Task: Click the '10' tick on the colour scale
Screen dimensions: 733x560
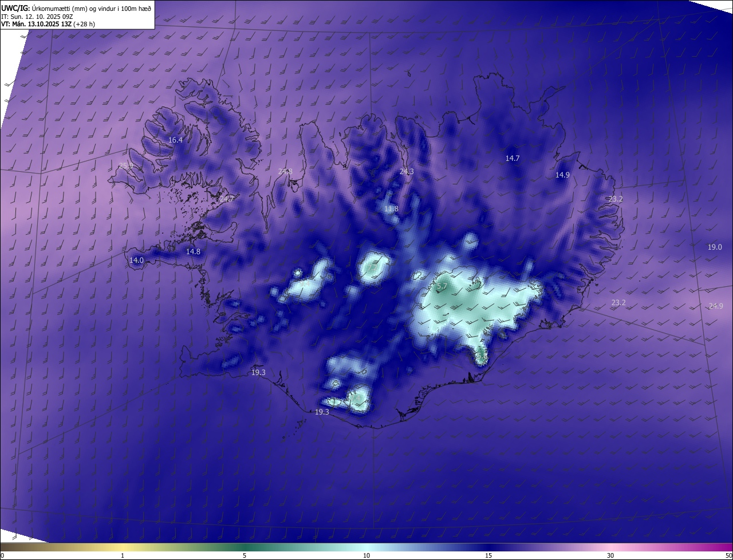Action: (x=366, y=555)
